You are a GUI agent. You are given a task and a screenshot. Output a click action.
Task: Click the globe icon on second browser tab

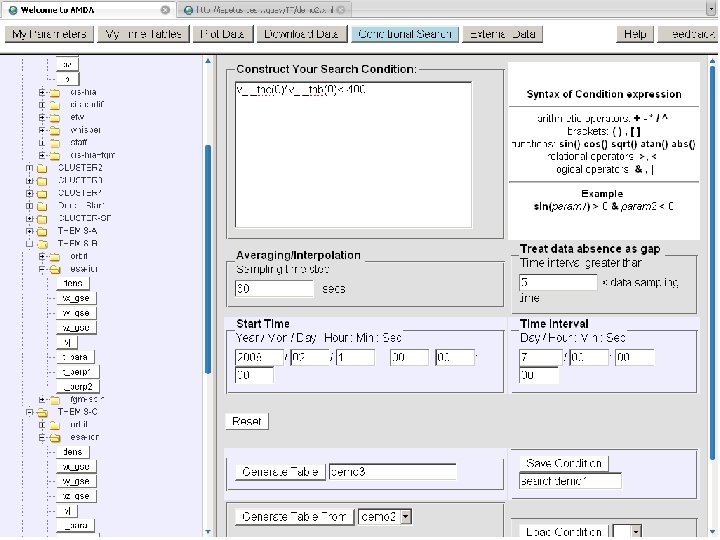(x=188, y=10)
